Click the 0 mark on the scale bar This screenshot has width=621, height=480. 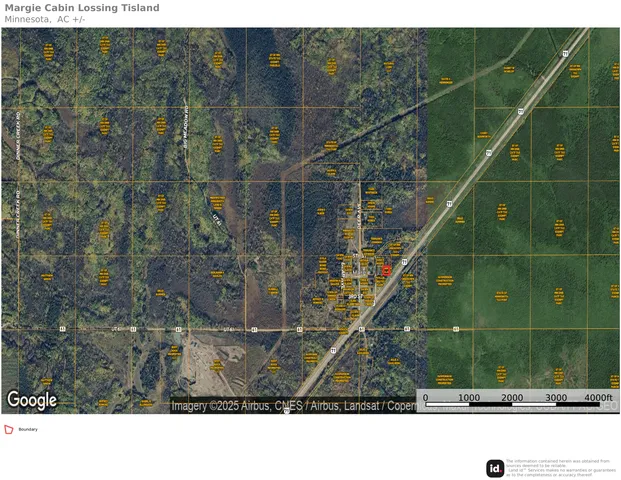pyautogui.click(x=426, y=398)
